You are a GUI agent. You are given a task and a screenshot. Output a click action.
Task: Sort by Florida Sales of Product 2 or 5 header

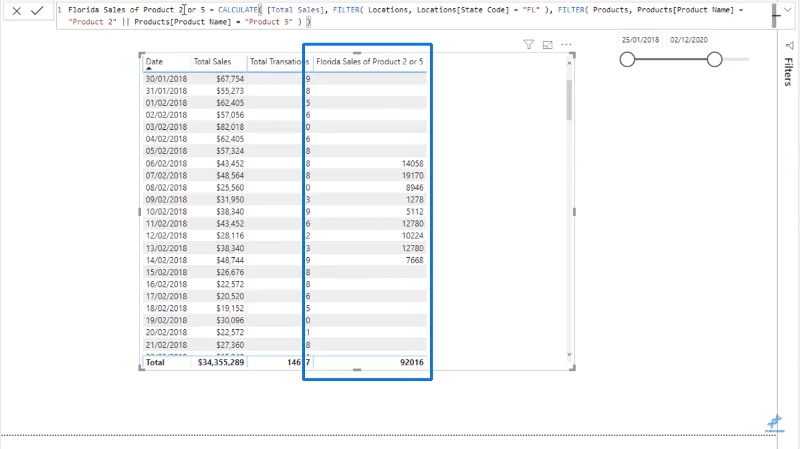point(369,62)
